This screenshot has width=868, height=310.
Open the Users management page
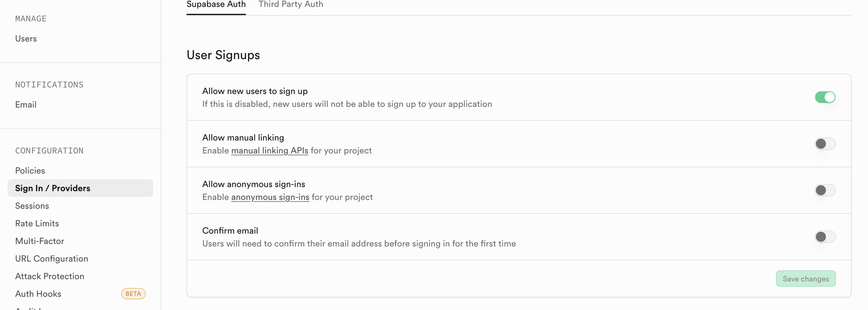[26, 38]
